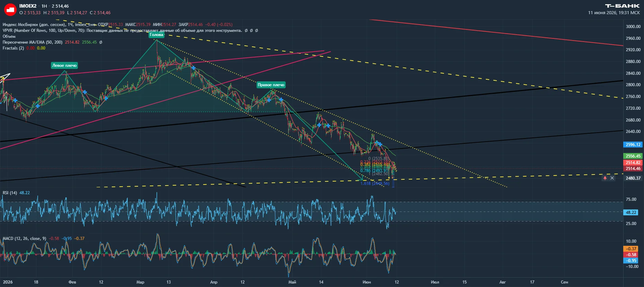Select the MACD (12, 26, close, 9) title
Viewport: 644px width, 287px height.
(24, 239)
